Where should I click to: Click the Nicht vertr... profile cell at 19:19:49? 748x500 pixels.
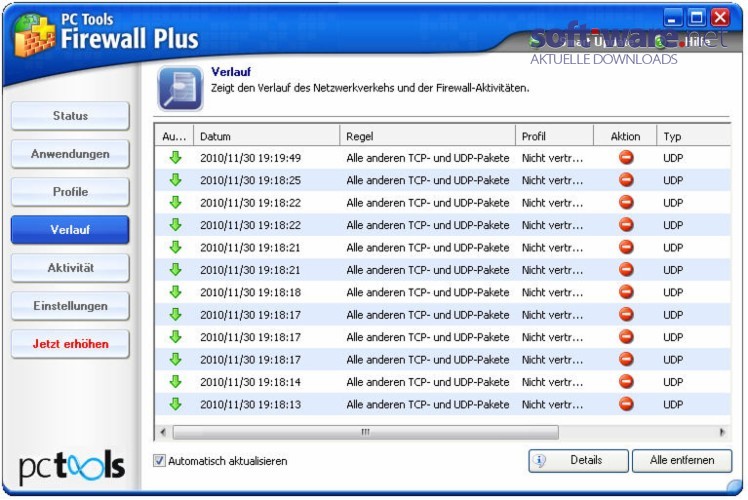tap(552, 158)
